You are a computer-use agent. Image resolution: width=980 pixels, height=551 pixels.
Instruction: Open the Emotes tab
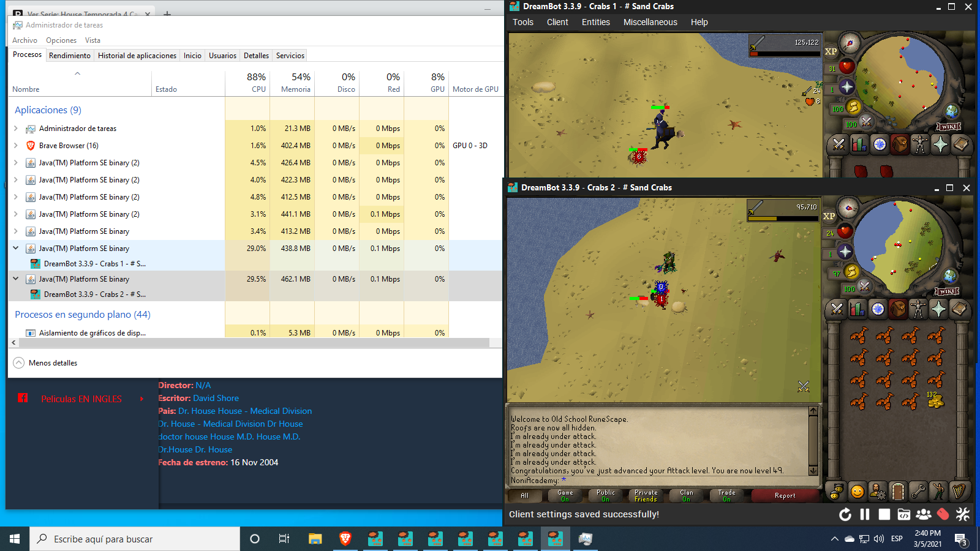(x=938, y=491)
